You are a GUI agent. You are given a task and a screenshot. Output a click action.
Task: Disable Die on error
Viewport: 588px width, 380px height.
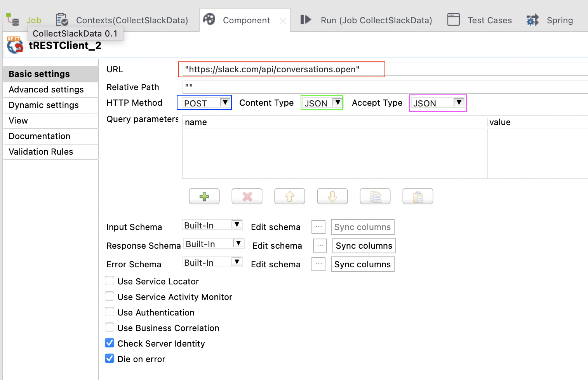pos(110,358)
